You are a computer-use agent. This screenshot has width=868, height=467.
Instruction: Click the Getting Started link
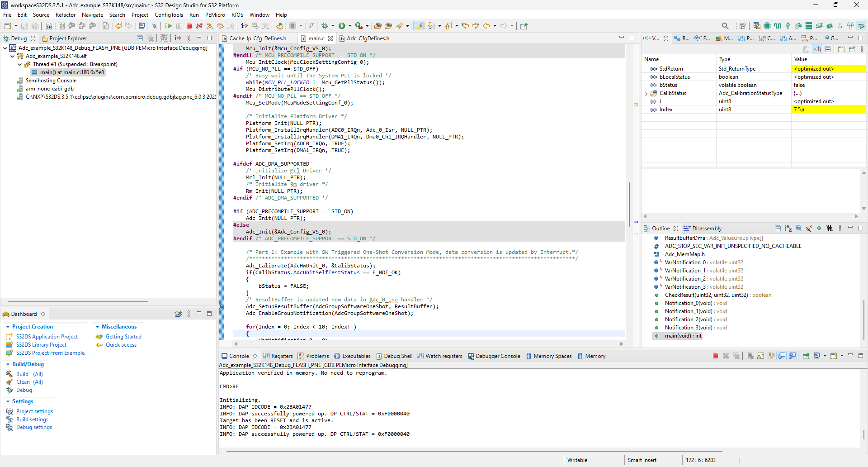123,337
